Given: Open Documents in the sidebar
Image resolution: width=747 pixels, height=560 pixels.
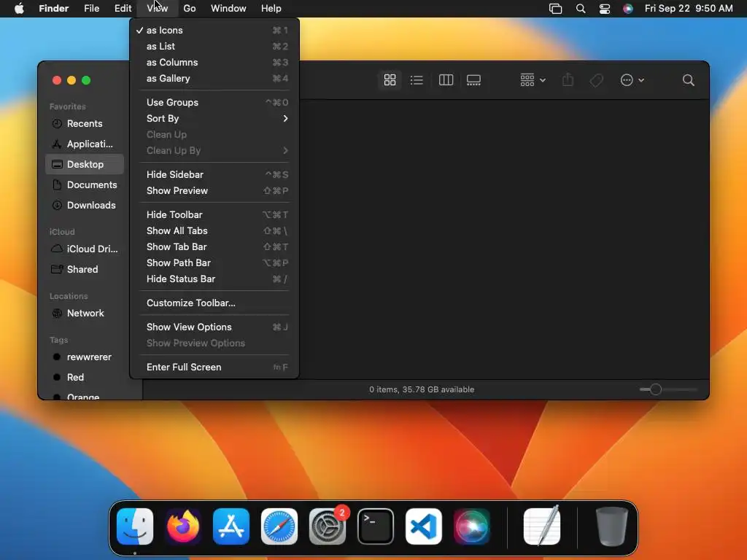Looking at the screenshot, I should point(85,184).
